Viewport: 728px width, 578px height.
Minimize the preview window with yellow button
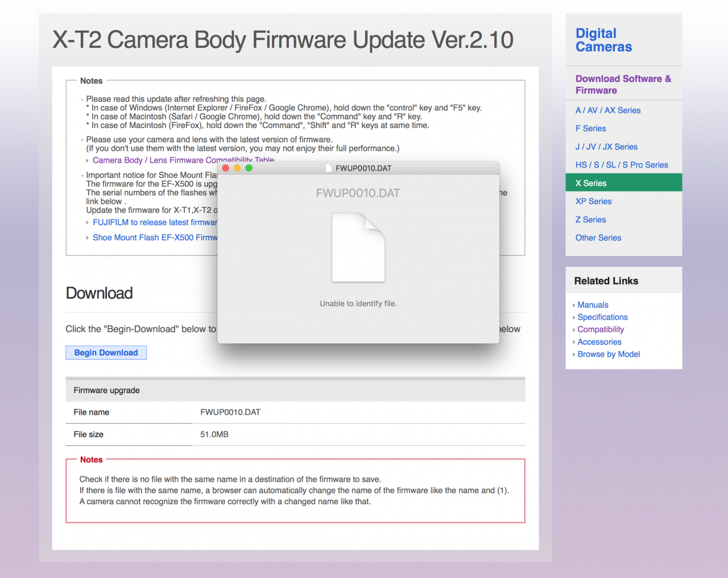237,168
